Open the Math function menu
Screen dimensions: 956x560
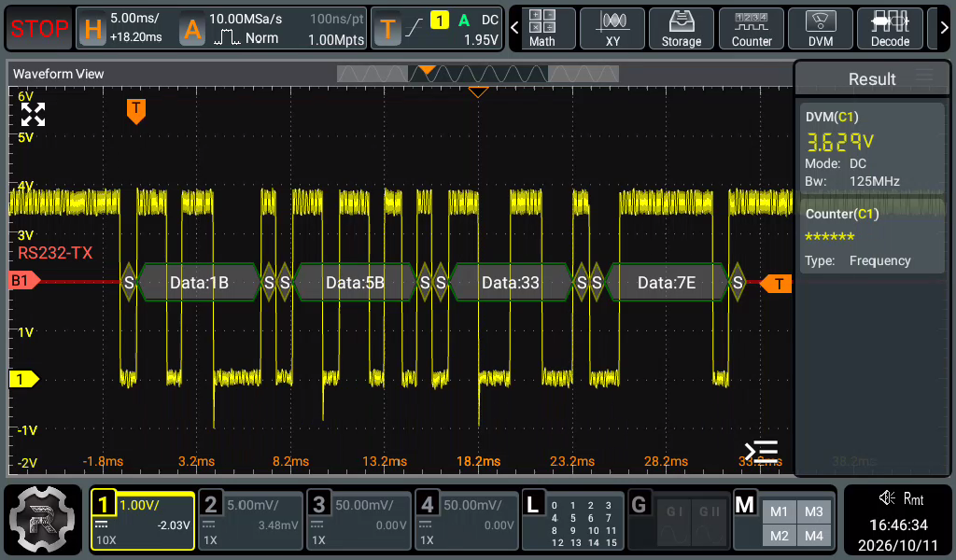click(x=542, y=29)
